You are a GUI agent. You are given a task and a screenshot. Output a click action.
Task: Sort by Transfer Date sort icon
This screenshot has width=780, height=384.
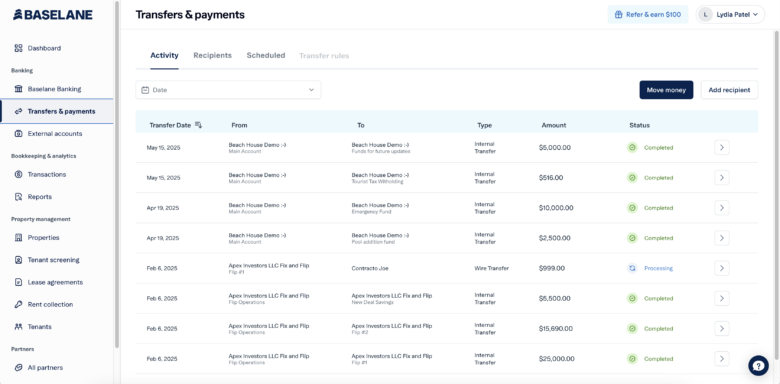click(198, 125)
